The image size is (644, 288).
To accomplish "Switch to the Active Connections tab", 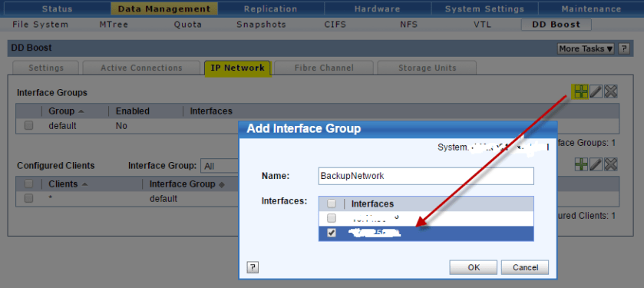I will pyautogui.click(x=141, y=68).
